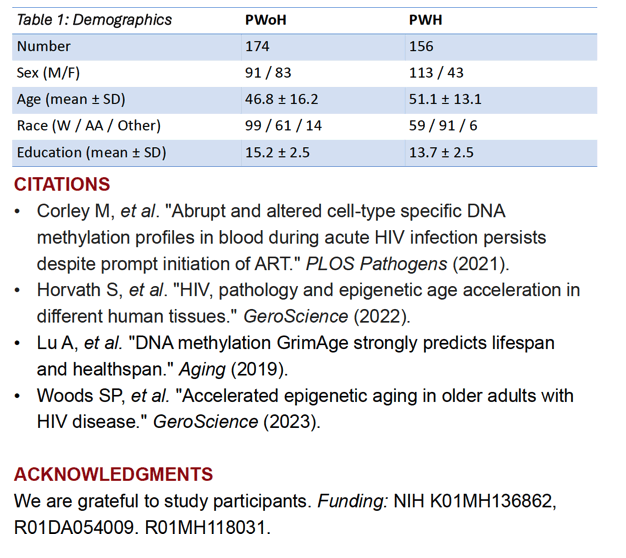Select the Sex (M/F) row label
The height and width of the screenshot is (558, 626).
[48, 73]
